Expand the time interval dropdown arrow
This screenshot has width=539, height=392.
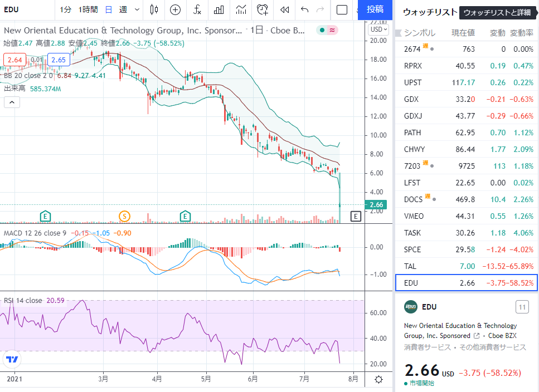(x=137, y=9)
